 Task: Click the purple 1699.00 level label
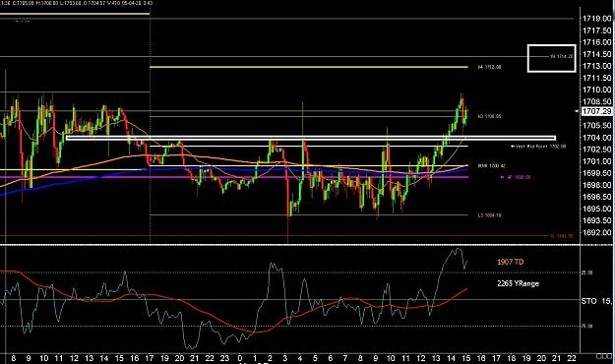click(x=517, y=177)
